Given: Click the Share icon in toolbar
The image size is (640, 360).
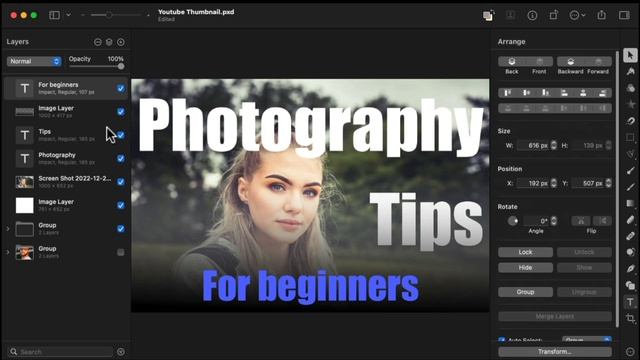Looking at the screenshot, I should coord(602,15).
